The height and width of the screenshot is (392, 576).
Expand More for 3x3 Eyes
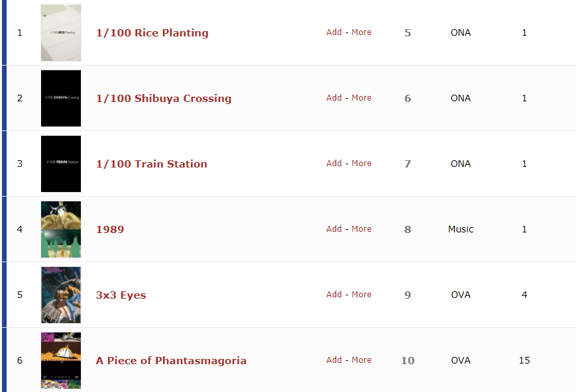click(x=361, y=295)
